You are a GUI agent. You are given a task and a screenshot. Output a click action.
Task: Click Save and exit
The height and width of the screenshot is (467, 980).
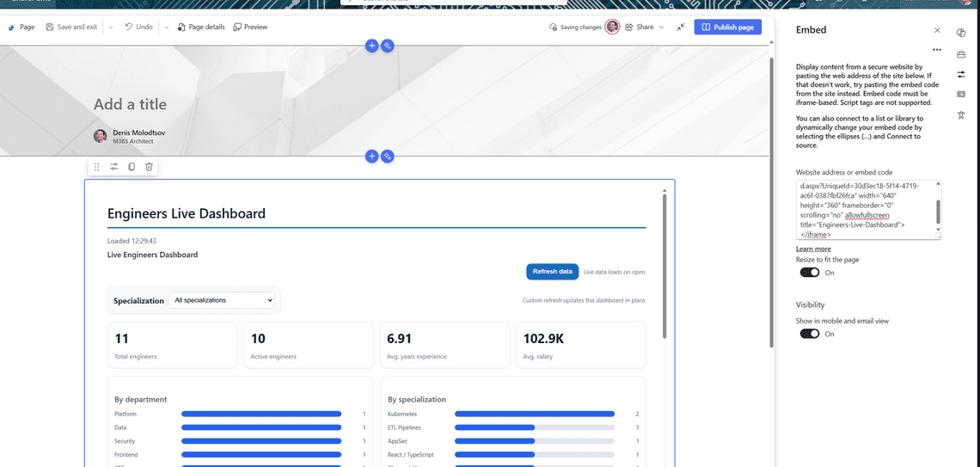(x=71, y=27)
